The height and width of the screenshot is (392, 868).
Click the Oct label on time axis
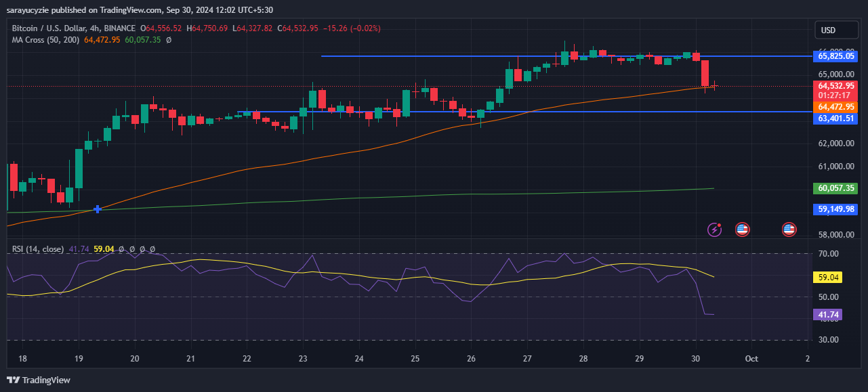[x=751, y=358]
